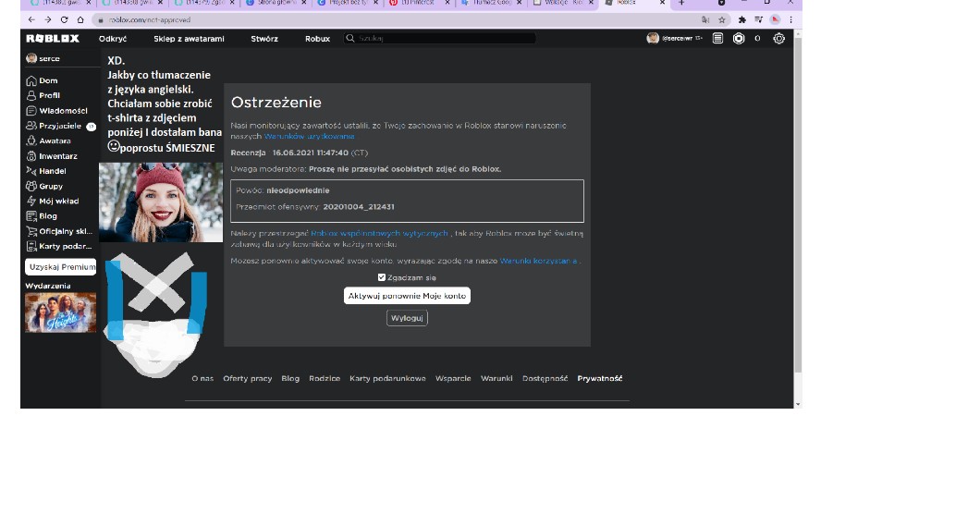The image size is (980, 526).
Task: Open the Stwórz menu item
Action: point(264,39)
